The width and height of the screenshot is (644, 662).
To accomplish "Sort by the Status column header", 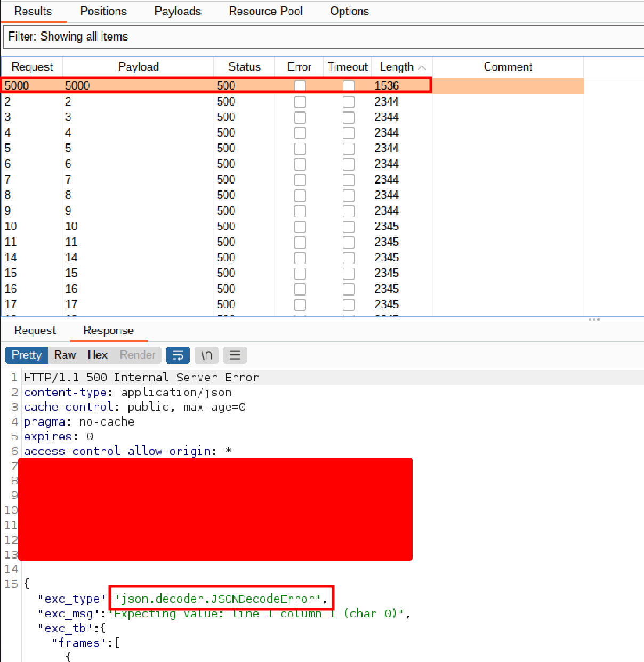I will tap(244, 67).
